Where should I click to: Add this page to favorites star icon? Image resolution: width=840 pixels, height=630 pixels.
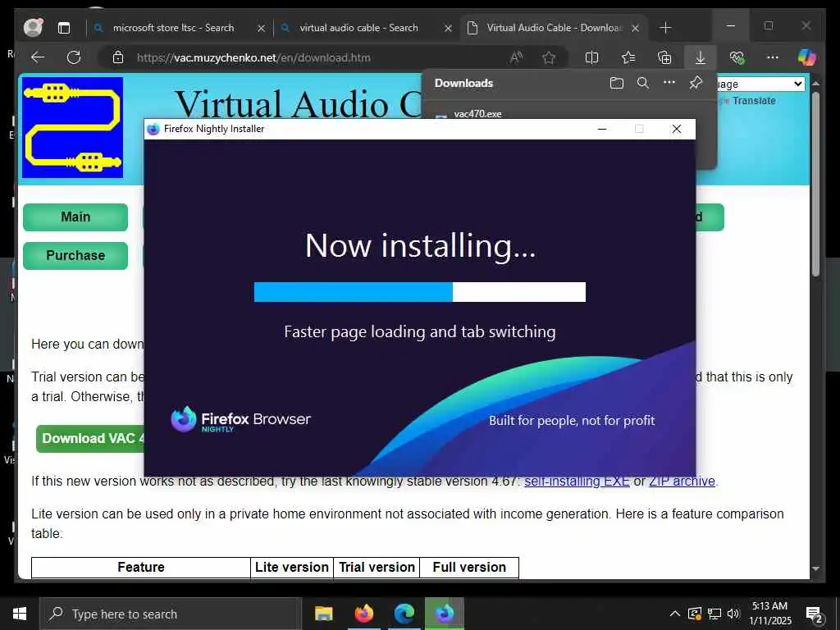549,57
